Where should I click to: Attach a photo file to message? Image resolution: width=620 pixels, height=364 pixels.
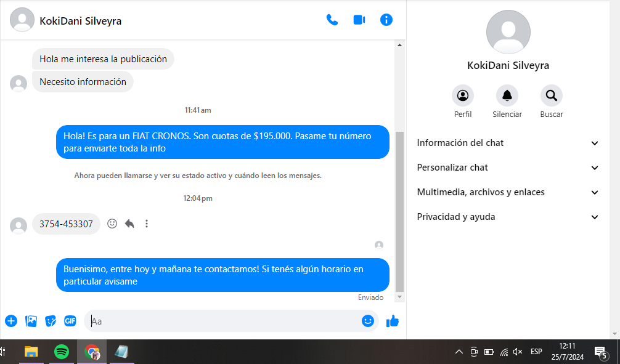coord(31,321)
